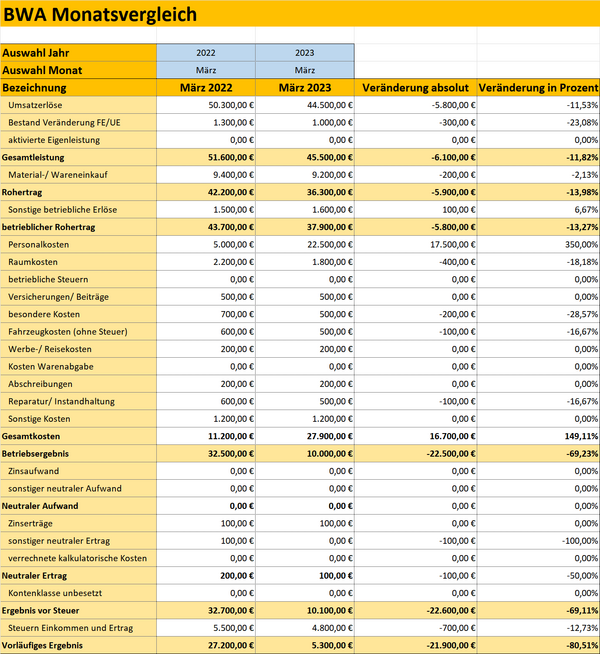Image resolution: width=600 pixels, height=654 pixels.
Task: Click the Veränderung absolut column header
Action: (416, 88)
